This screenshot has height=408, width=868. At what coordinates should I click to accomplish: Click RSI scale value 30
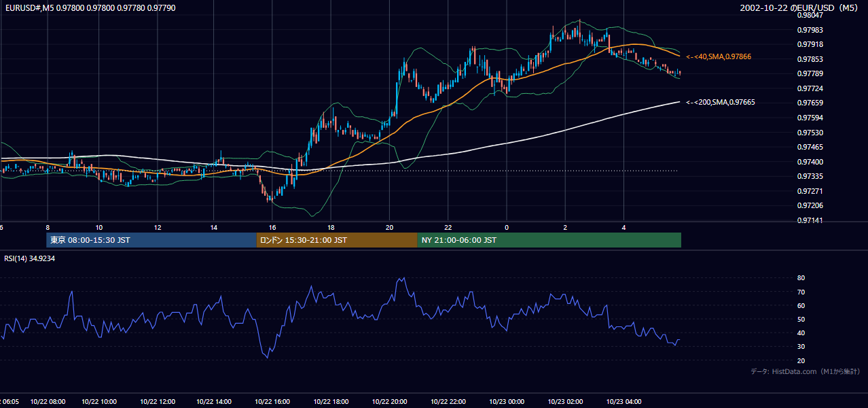point(801,347)
